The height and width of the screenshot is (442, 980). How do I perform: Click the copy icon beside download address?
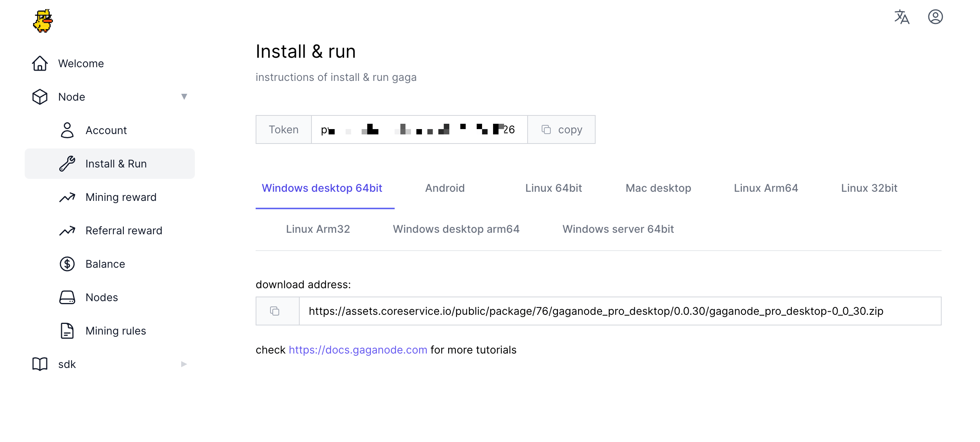(x=275, y=311)
